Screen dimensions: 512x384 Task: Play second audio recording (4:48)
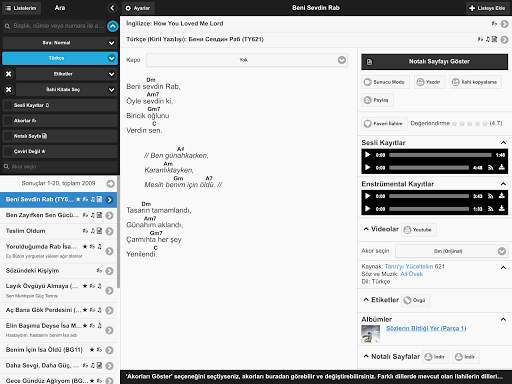click(367, 168)
